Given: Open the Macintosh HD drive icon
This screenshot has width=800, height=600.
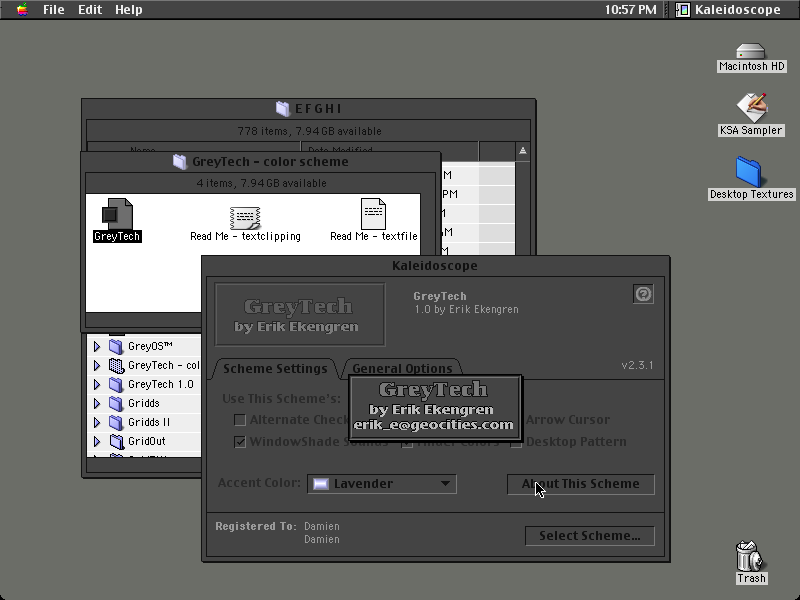Looking at the screenshot, I should coord(751,52).
